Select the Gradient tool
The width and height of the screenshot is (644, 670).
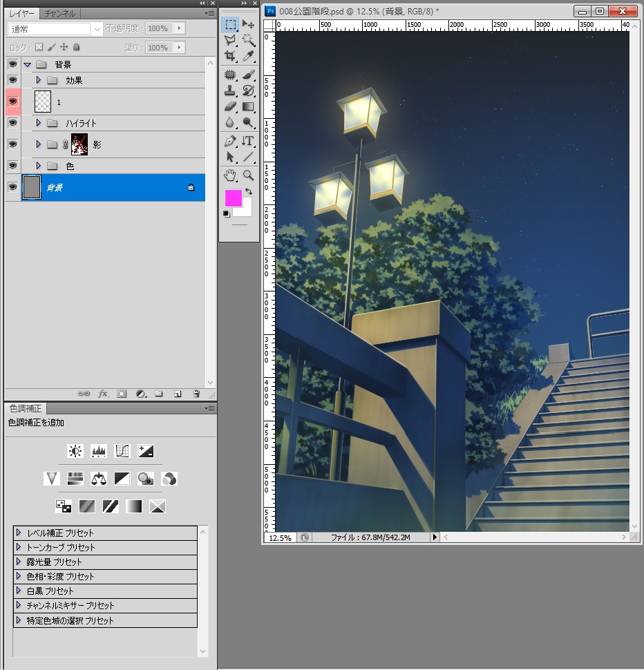point(248,106)
